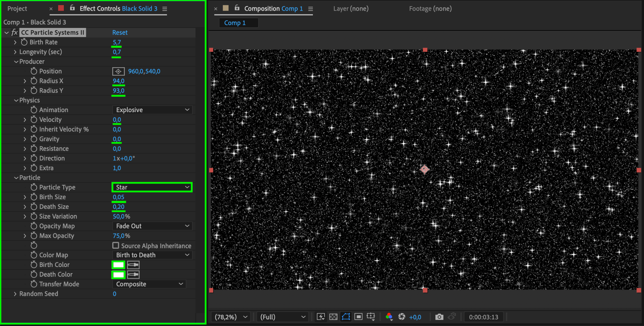Switch to the Project panel tab
Image resolution: width=644 pixels, height=326 pixels.
point(17,8)
